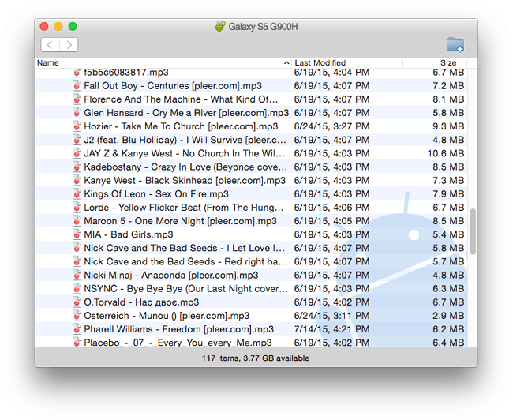Viewport: 513px width, 420px height.
Task: Click the Pharell Williams Freedom file icon
Action: point(77,329)
